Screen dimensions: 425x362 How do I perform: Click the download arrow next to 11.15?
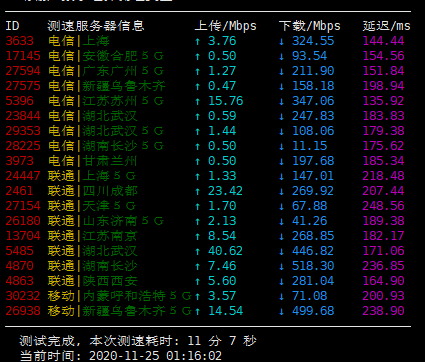(x=282, y=146)
